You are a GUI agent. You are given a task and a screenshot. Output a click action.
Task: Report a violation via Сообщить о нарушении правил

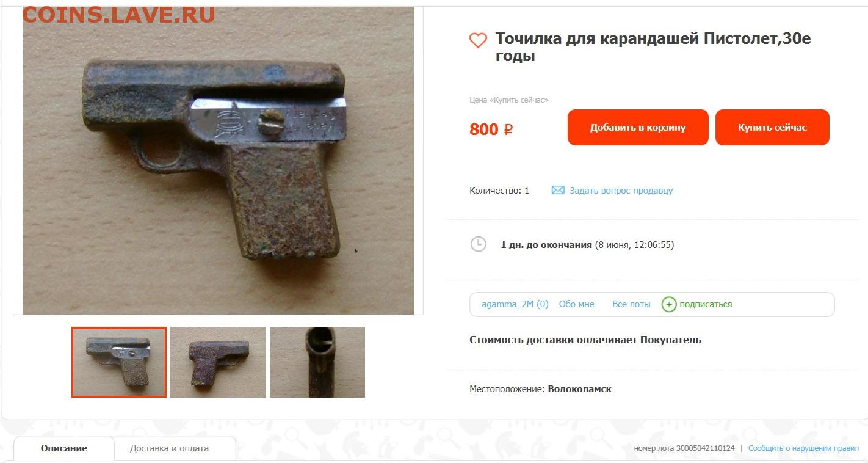coord(803,448)
